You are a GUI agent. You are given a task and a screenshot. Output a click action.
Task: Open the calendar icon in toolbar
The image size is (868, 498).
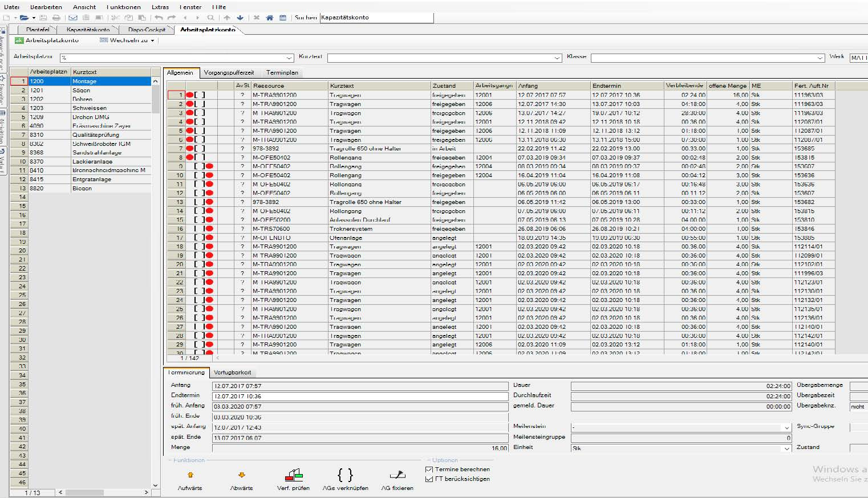283,18
